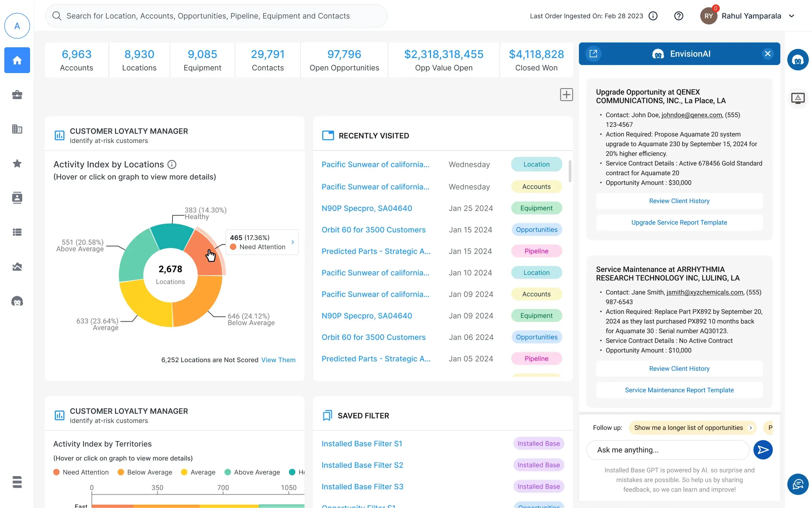The width and height of the screenshot is (812, 508).
Task: Close the EnvisionAI panel
Action: coord(768,54)
